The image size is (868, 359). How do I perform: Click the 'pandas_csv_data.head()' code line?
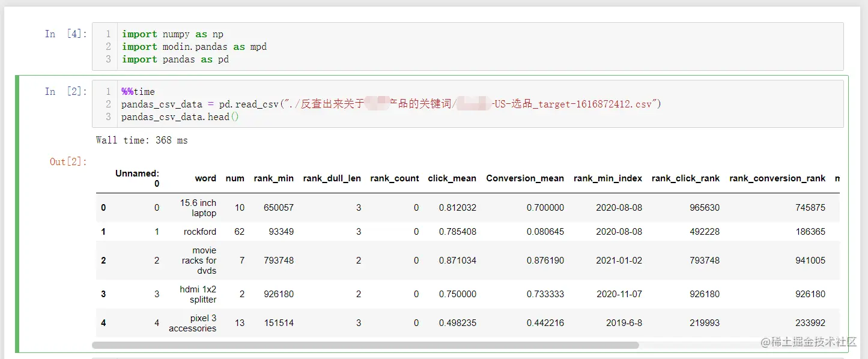pos(180,117)
